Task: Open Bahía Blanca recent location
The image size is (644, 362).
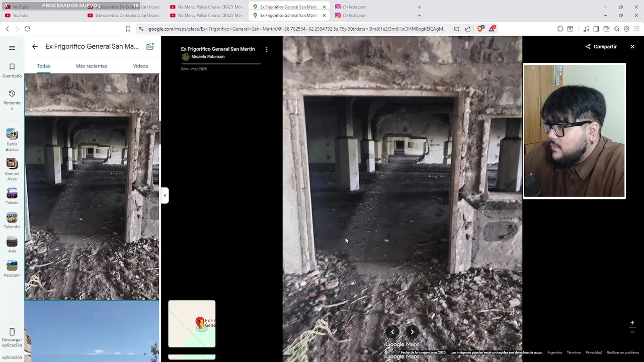Action: pyautogui.click(x=12, y=140)
